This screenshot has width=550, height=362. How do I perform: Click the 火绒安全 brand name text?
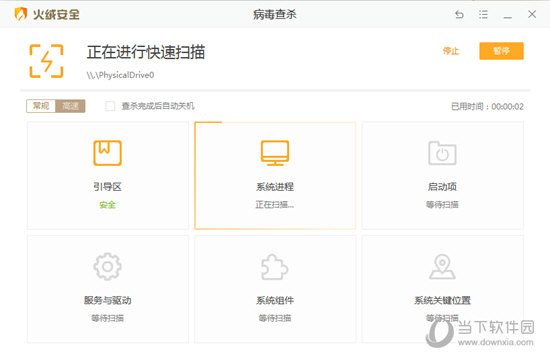(x=56, y=14)
